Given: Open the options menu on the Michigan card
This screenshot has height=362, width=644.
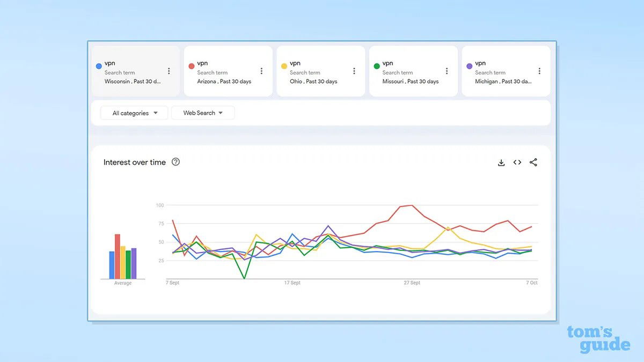Looking at the screenshot, I should pos(539,70).
